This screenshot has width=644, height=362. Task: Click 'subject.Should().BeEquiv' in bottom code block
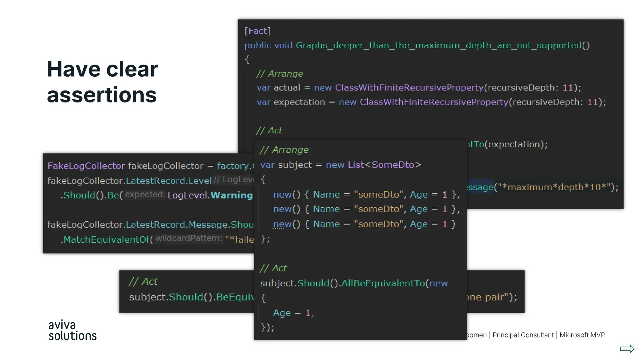tap(192, 297)
